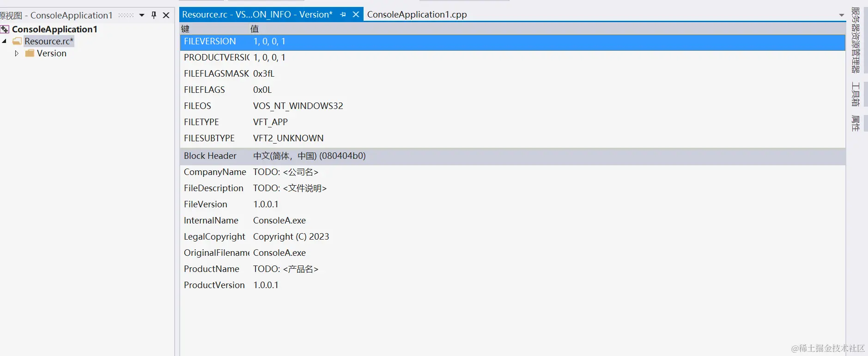Click the ProductName value 'TODO: <产品名>'

pos(286,269)
